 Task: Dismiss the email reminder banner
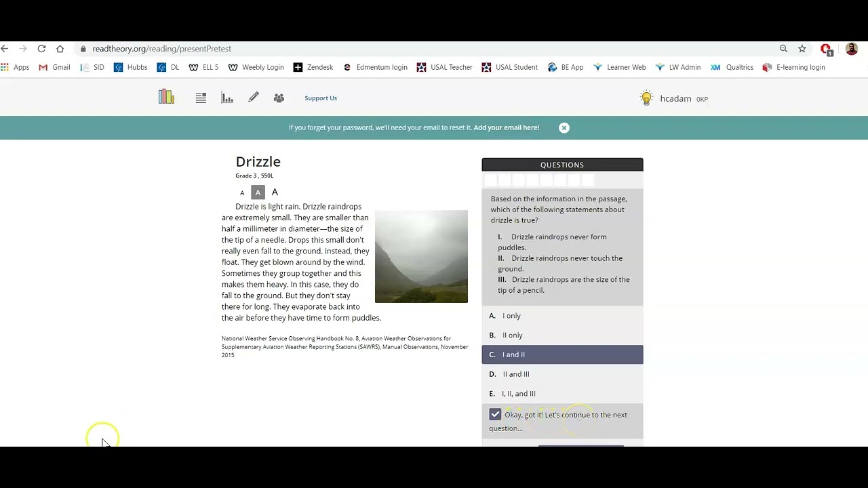pos(564,127)
